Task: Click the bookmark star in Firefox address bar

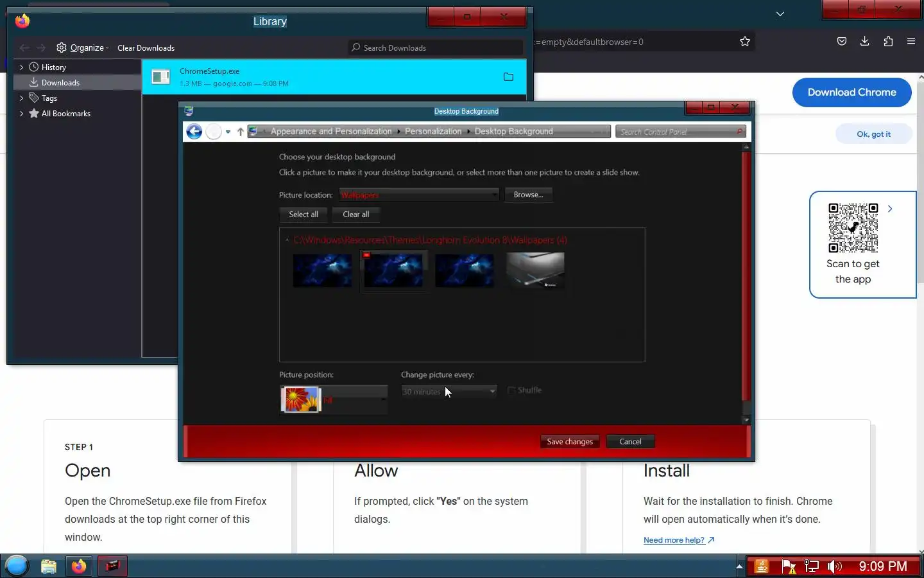Action: (744, 42)
